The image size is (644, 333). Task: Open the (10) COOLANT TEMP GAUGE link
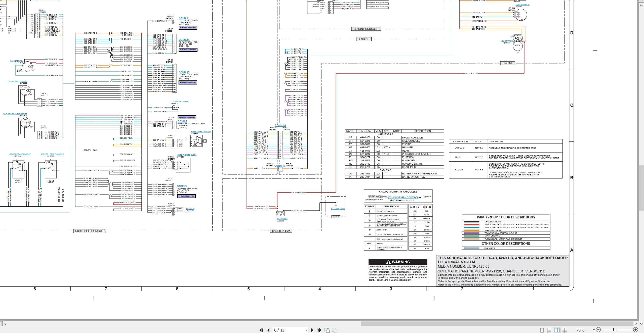(15, 114)
